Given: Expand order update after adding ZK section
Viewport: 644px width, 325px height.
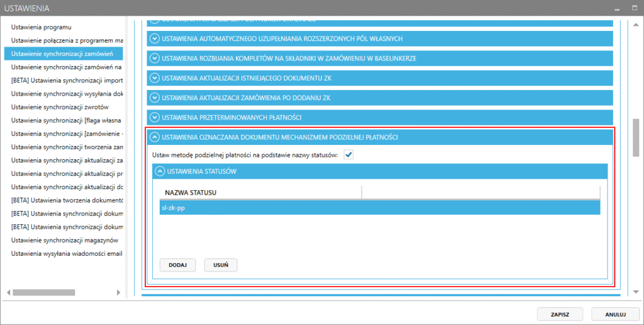Looking at the screenshot, I should click(x=155, y=98).
